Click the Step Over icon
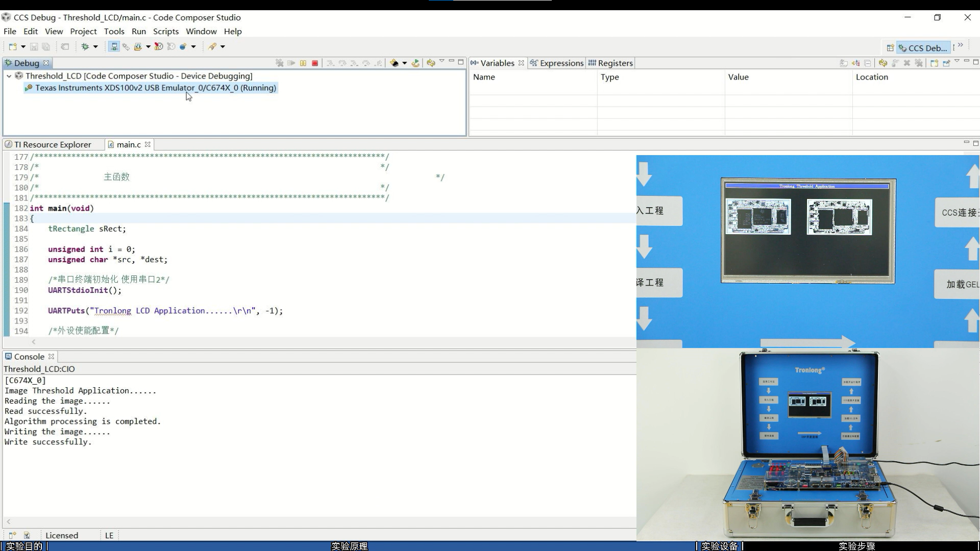The image size is (980, 551). point(342,63)
